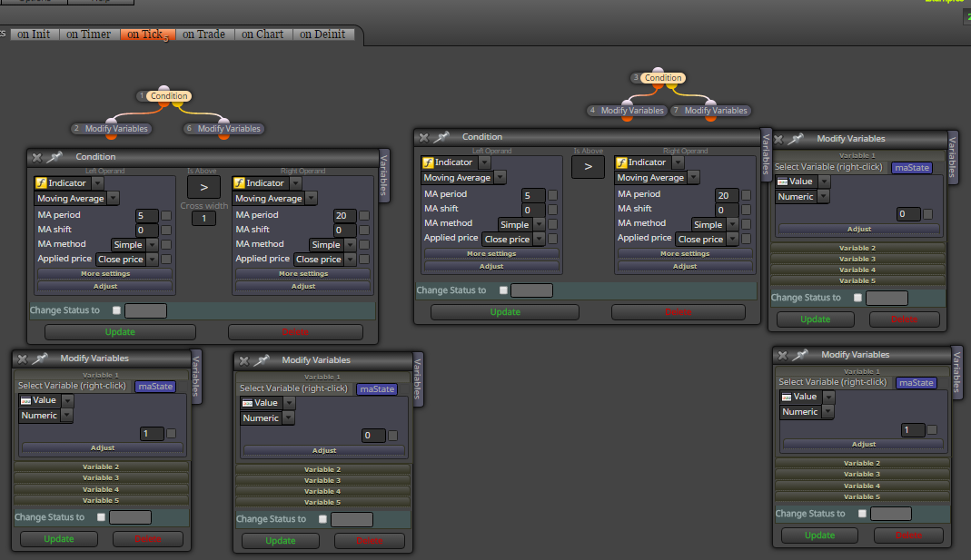971x560 pixels.
Task: Check Change Status to in top-right Modify Variables
Action: click(857, 298)
